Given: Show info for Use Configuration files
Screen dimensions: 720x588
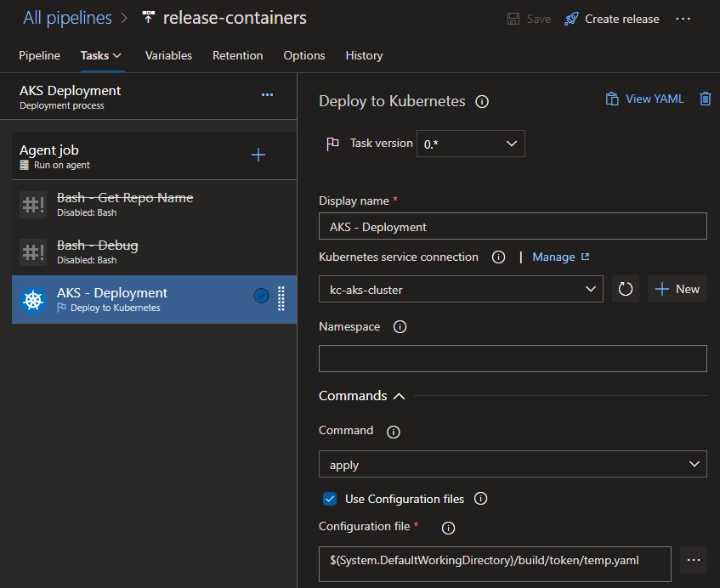Looking at the screenshot, I should click(481, 499).
